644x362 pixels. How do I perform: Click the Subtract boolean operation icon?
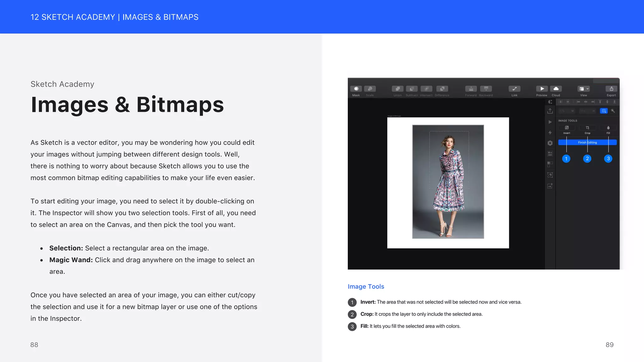[x=412, y=89]
